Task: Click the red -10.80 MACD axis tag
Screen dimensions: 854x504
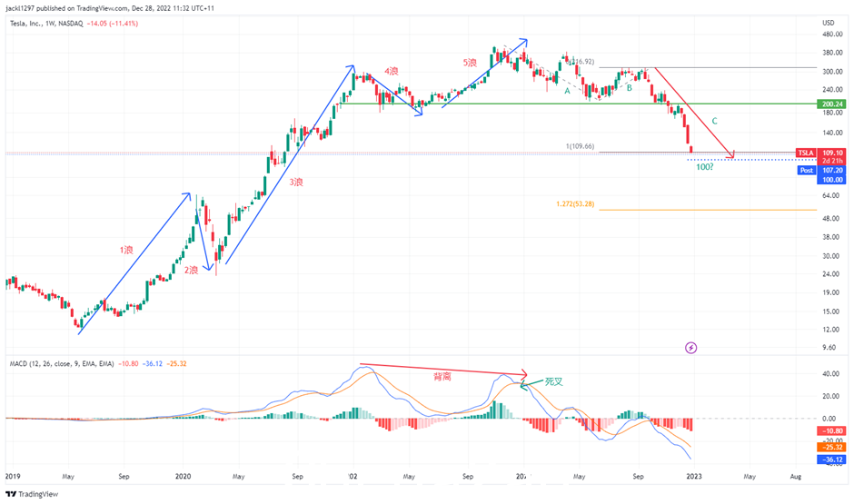Action: [831, 431]
